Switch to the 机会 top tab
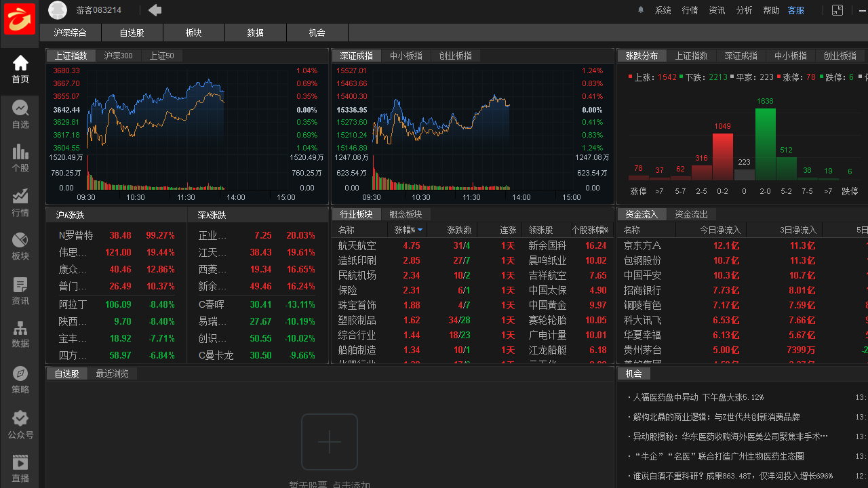 (x=317, y=33)
